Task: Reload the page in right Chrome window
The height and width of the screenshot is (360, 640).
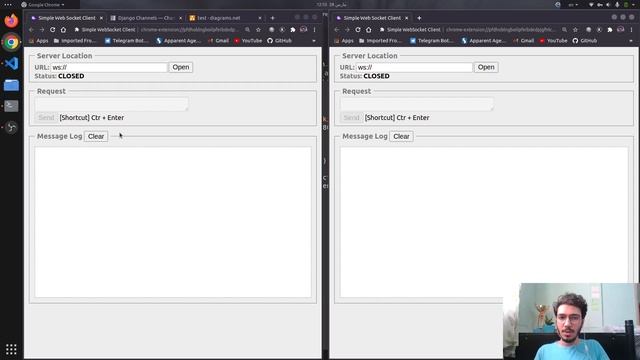Action: pos(358,30)
